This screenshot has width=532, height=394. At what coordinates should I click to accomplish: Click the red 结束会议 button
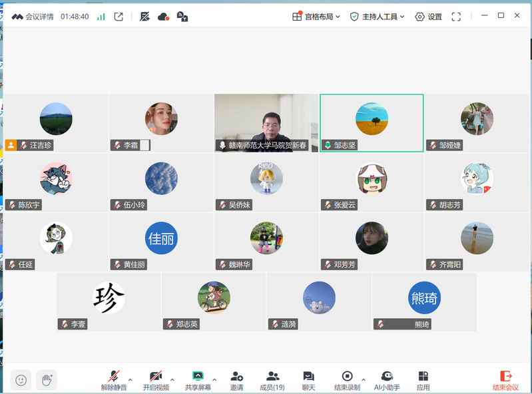[x=505, y=380]
